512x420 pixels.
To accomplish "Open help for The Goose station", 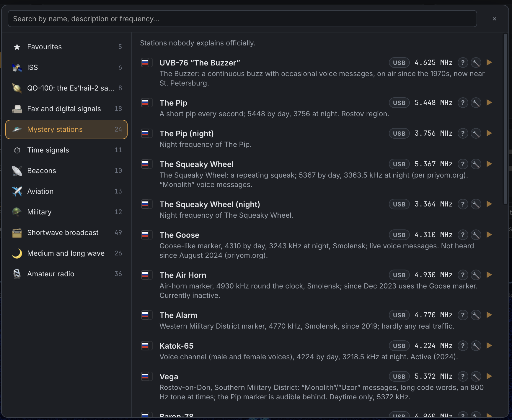I will (x=463, y=235).
